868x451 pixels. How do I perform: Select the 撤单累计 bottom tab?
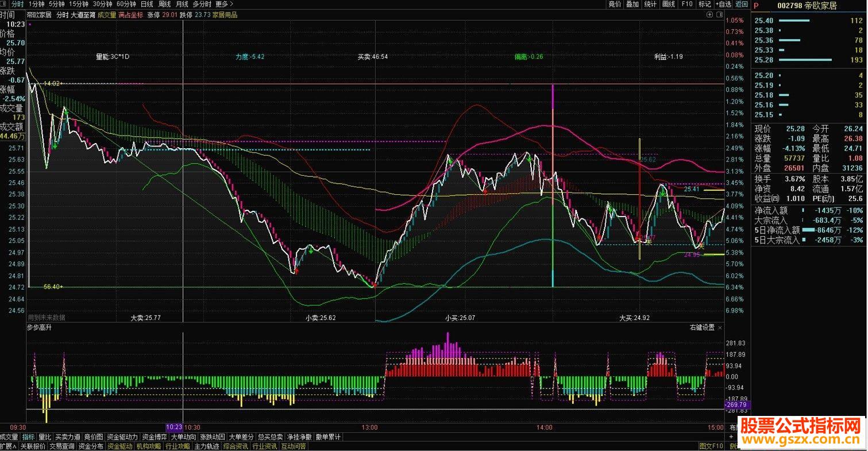click(x=328, y=437)
